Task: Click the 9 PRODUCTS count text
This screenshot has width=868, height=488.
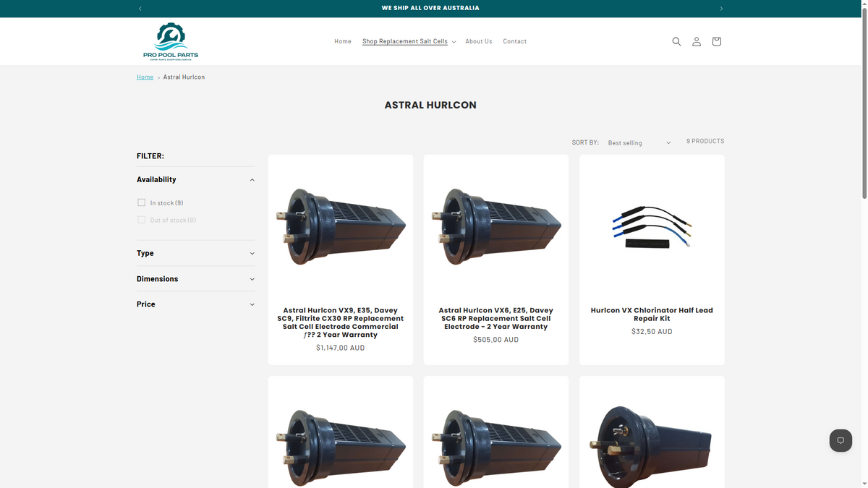Action: click(x=705, y=141)
